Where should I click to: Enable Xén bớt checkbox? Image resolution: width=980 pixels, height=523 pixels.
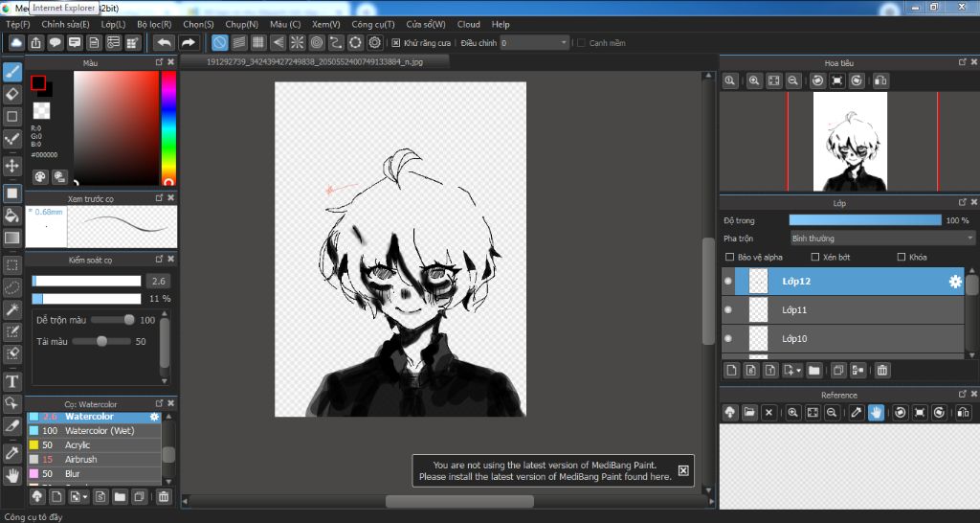pyautogui.click(x=815, y=257)
